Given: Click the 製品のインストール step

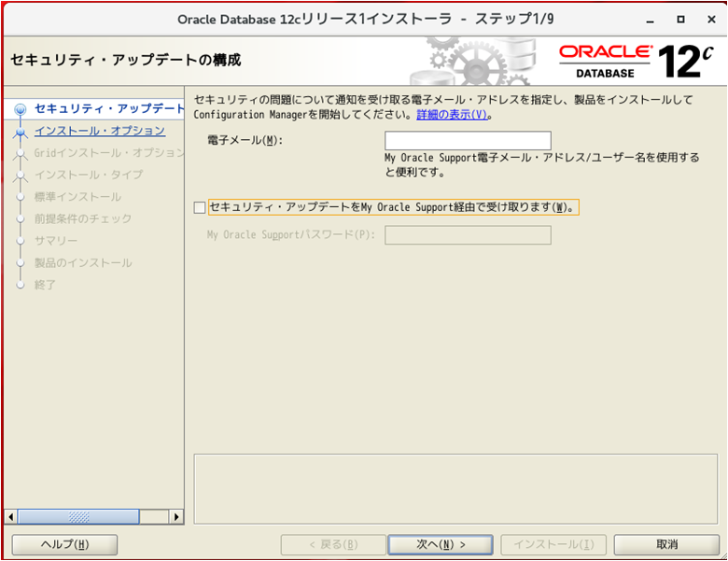Looking at the screenshot, I should [83, 262].
